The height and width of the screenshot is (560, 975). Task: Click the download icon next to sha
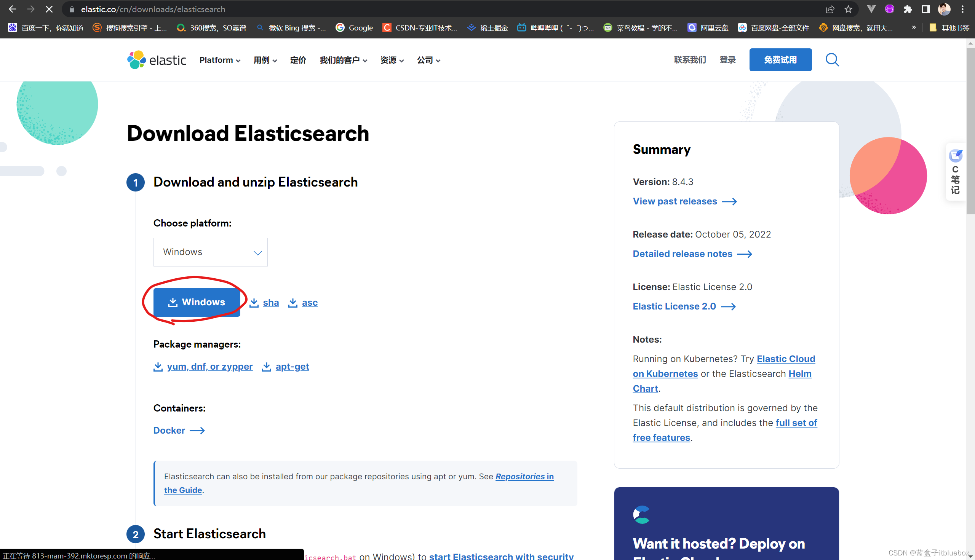coord(254,302)
